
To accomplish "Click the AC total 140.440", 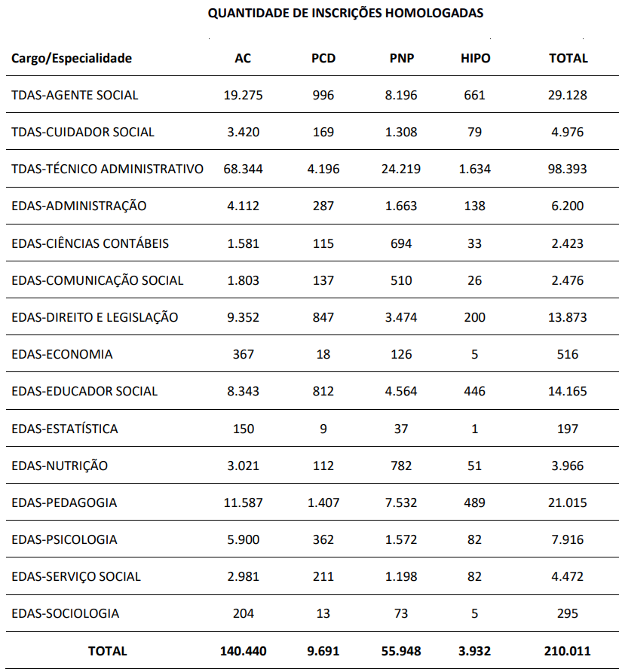I will pos(244,651).
